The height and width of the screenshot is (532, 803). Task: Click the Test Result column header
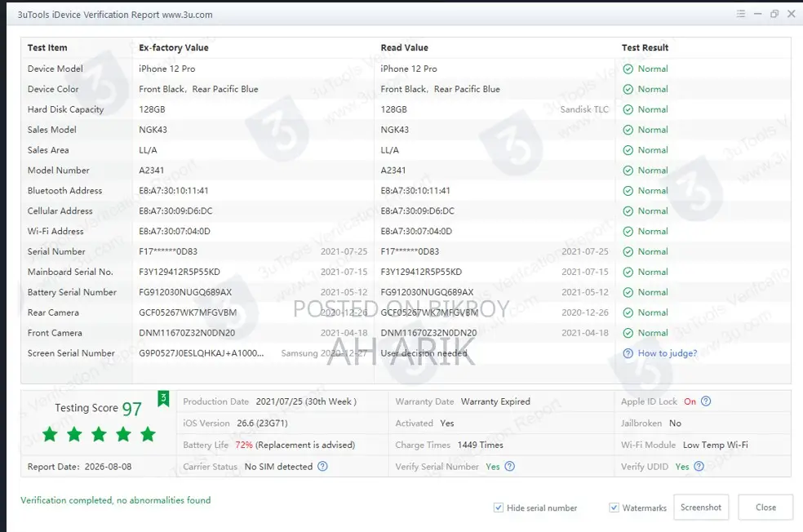point(645,47)
